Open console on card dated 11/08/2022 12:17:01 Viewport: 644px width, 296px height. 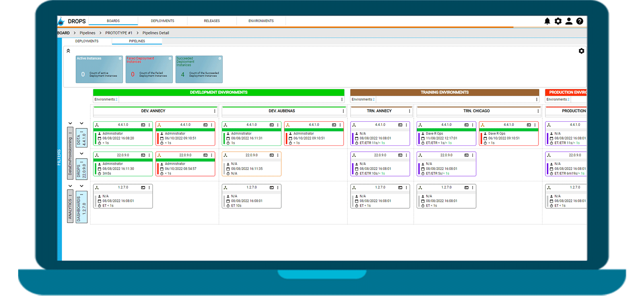click(466, 125)
